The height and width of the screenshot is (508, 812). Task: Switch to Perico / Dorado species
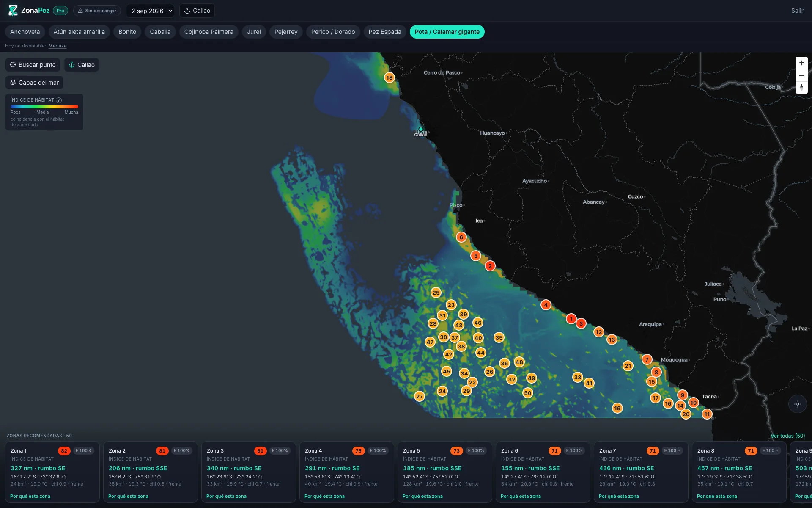point(333,32)
